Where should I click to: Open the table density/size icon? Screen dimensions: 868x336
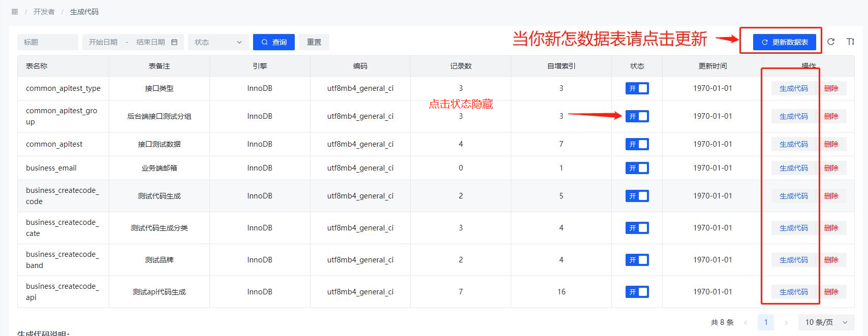(850, 42)
